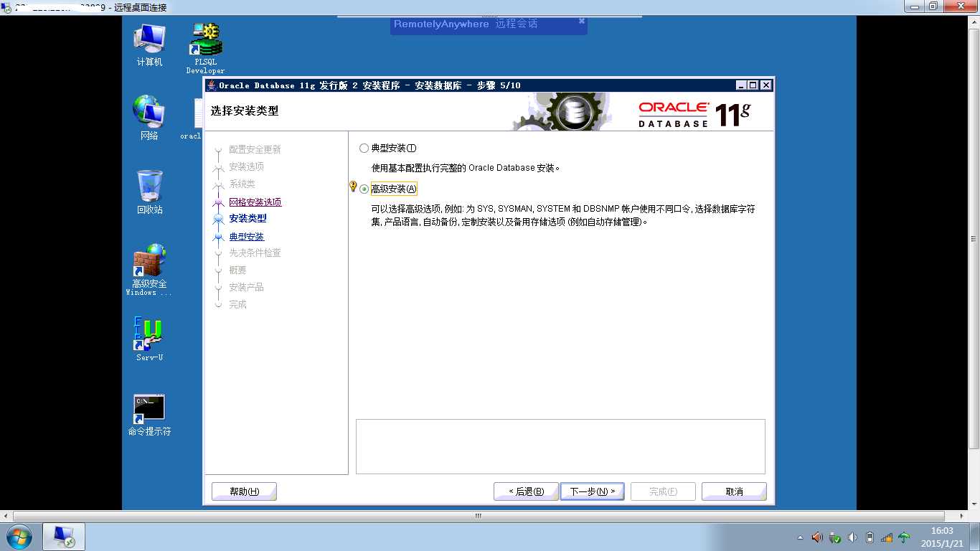
Task: Select the 高级安装 radio button
Action: point(364,189)
